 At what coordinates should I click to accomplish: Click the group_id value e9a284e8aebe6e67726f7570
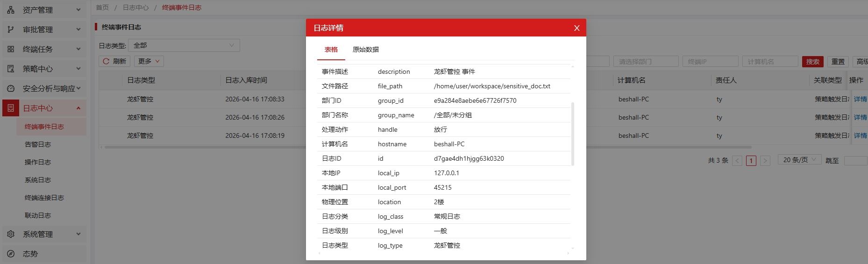pyautogui.click(x=475, y=100)
